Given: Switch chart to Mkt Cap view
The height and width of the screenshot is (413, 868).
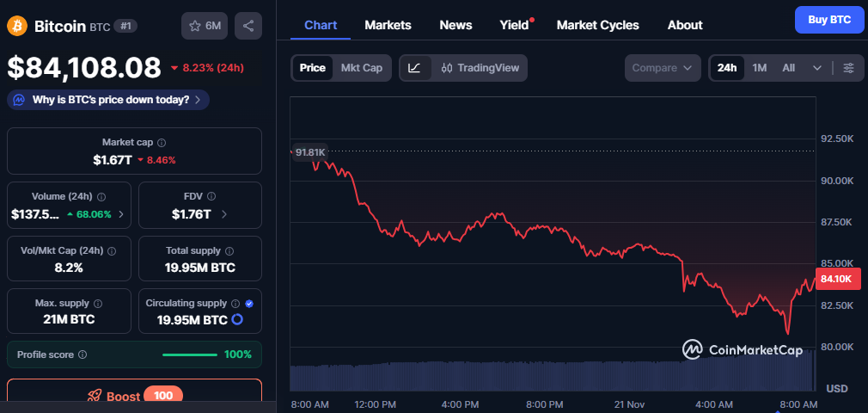Looking at the screenshot, I should [x=362, y=68].
